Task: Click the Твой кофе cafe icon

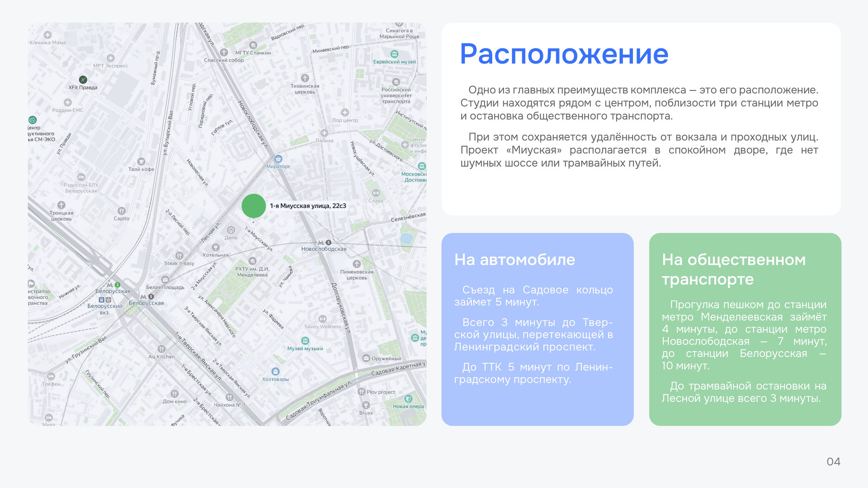Action: click(141, 161)
